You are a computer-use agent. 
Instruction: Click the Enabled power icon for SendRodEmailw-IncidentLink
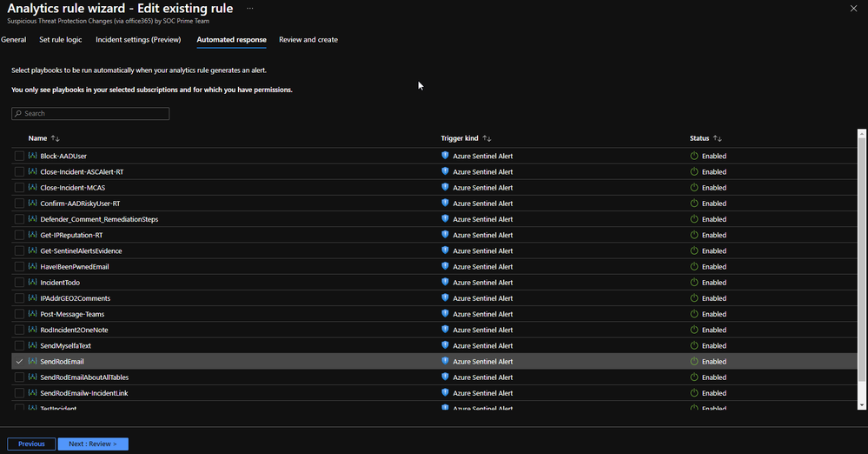tap(694, 393)
